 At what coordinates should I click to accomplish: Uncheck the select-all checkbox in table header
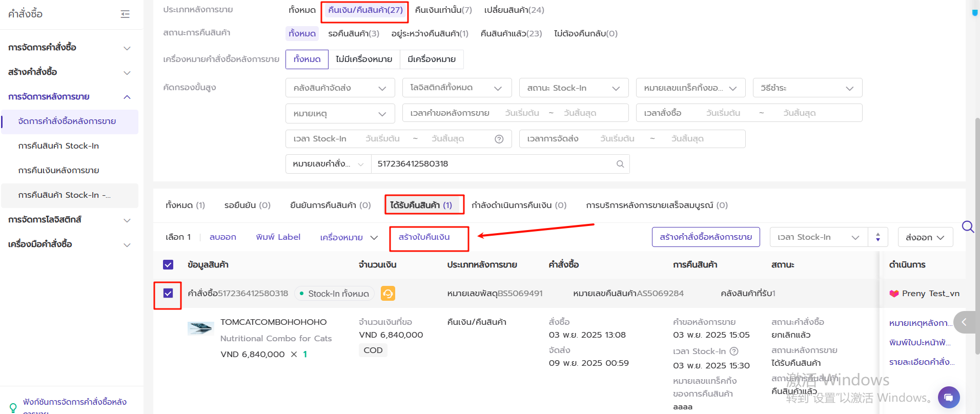point(168,265)
